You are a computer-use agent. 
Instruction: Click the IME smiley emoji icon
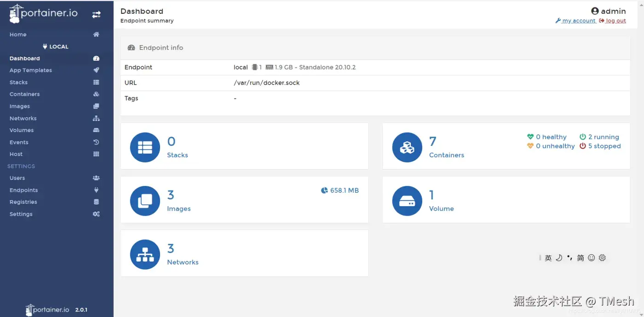pos(592,258)
